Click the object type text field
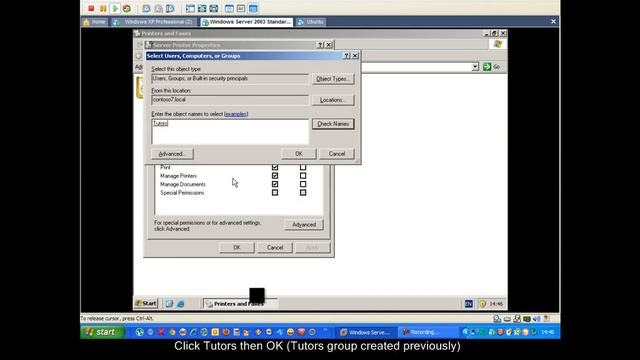This screenshot has width=640, height=360. click(x=230, y=79)
